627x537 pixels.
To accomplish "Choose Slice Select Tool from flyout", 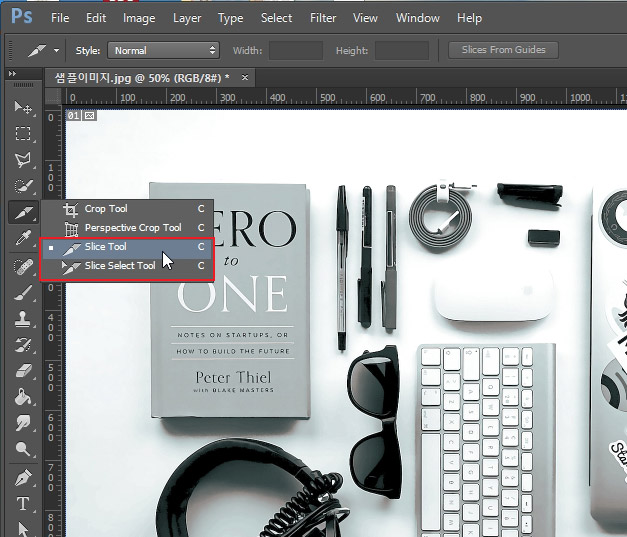I will (128, 266).
